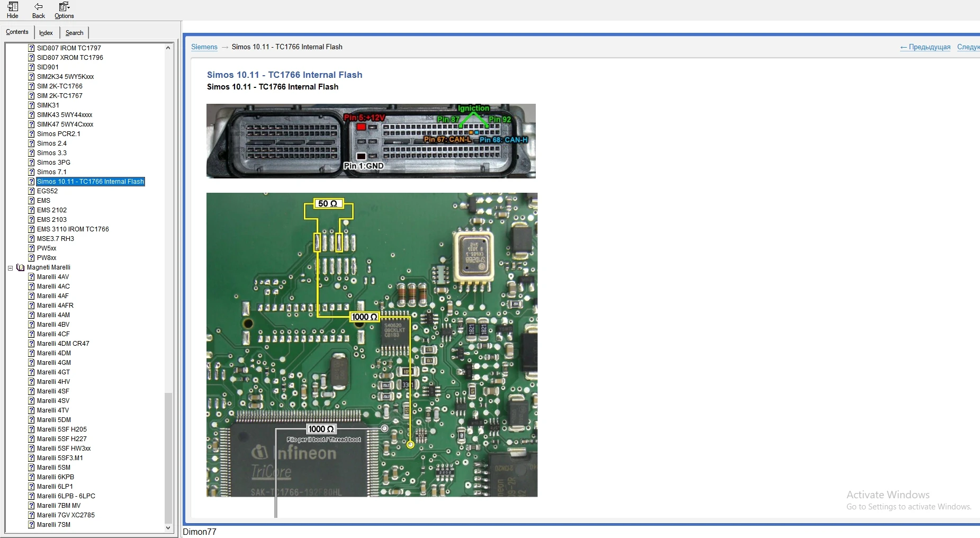Click the help icon beside Simos PCR2.1
980x538 pixels.
31,134
